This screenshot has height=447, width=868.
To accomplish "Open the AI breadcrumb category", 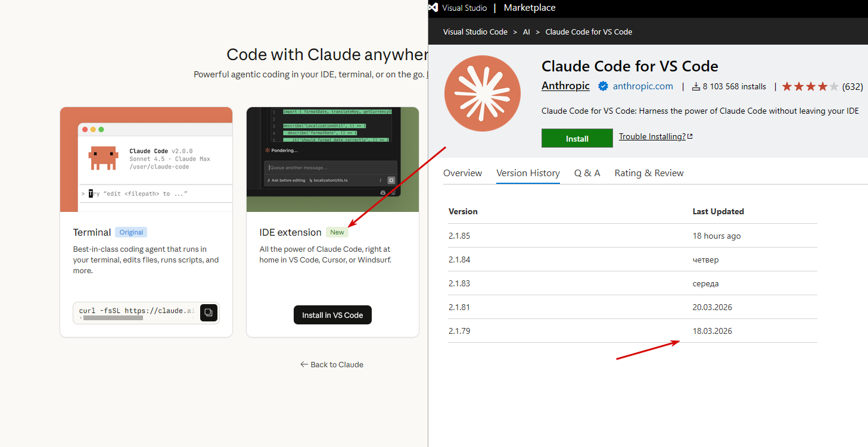I will 526,32.
